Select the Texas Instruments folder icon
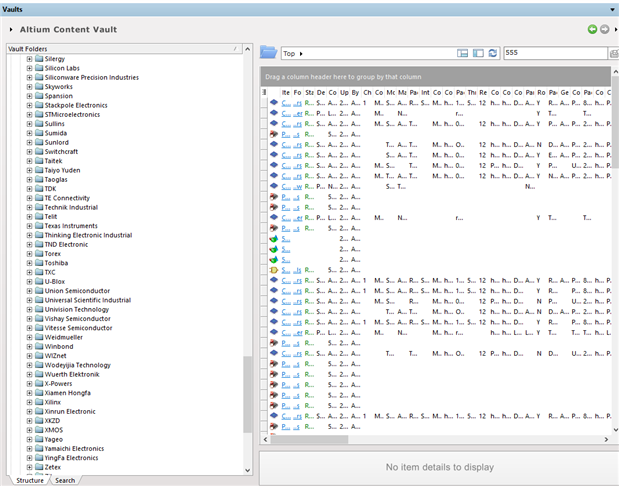The height and width of the screenshot is (486, 619). [x=39, y=226]
